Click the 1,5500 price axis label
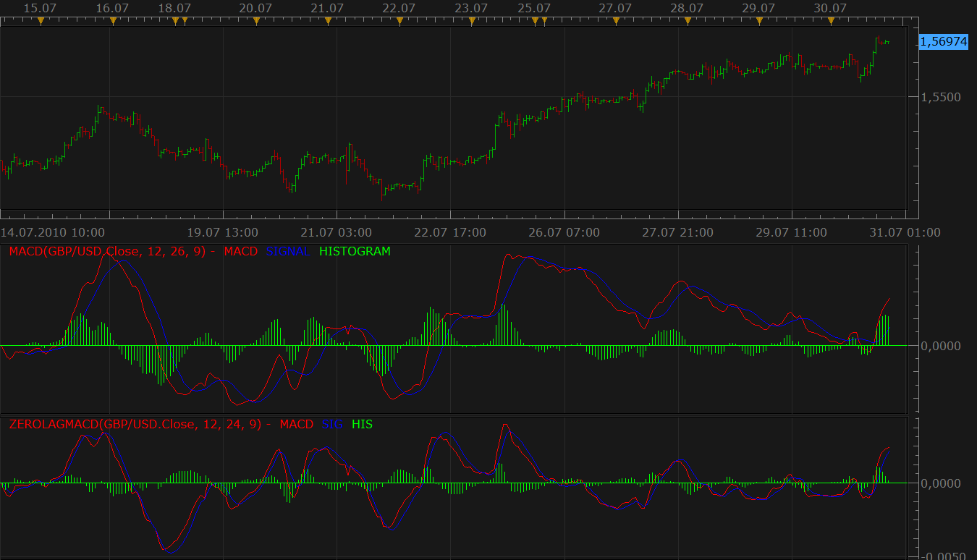Image resolution: width=977 pixels, height=560 pixels. 940,96
